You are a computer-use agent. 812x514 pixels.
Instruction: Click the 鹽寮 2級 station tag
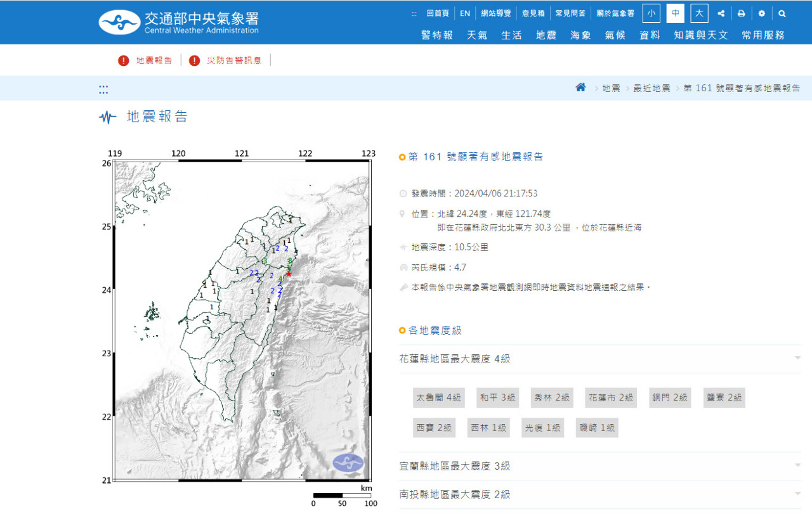(x=724, y=398)
